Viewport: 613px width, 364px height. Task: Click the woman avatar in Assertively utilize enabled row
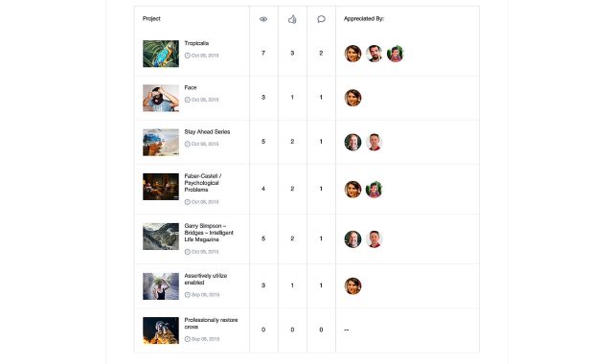pos(352,285)
